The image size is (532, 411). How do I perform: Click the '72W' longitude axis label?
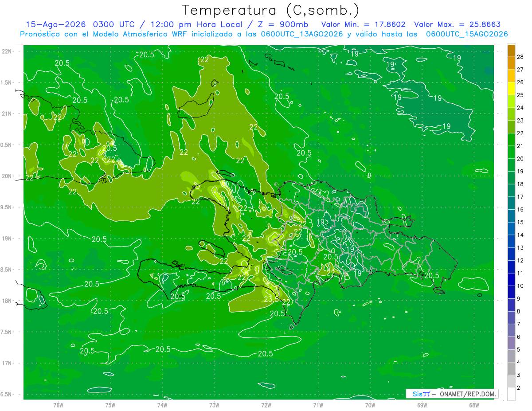266,405
